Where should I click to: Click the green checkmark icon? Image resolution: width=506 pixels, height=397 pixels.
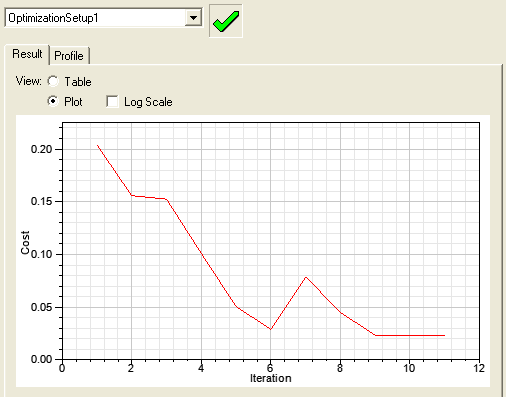pos(226,21)
